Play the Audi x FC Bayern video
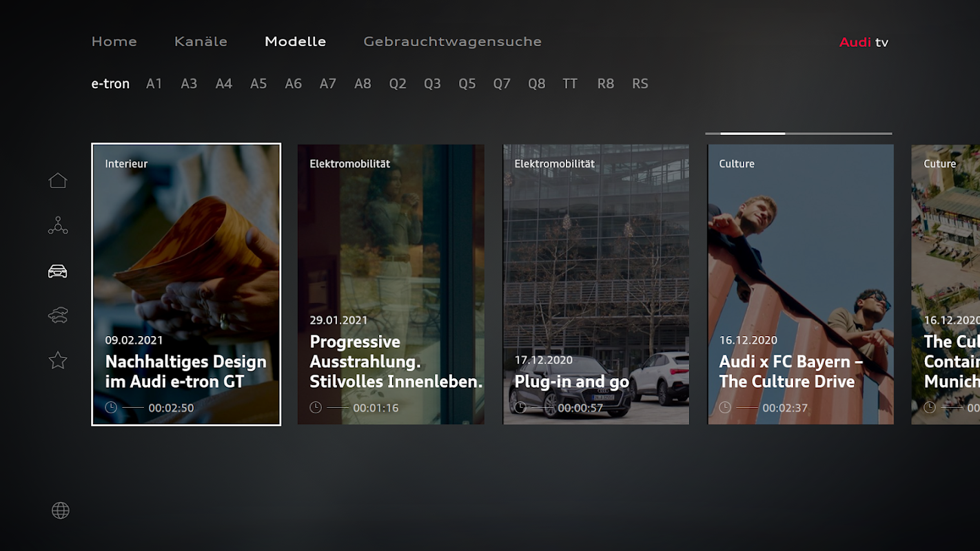 pos(801,284)
